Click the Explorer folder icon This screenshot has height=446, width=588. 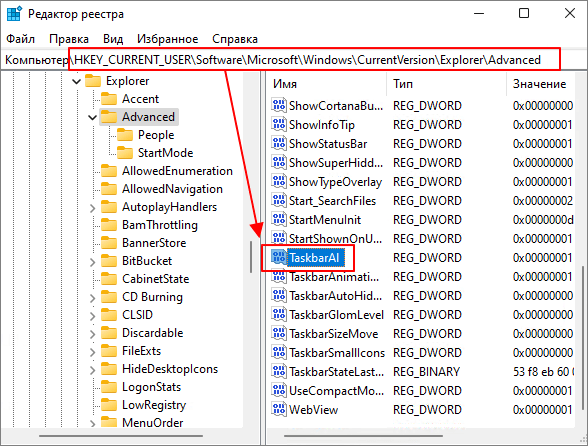point(93,81)
